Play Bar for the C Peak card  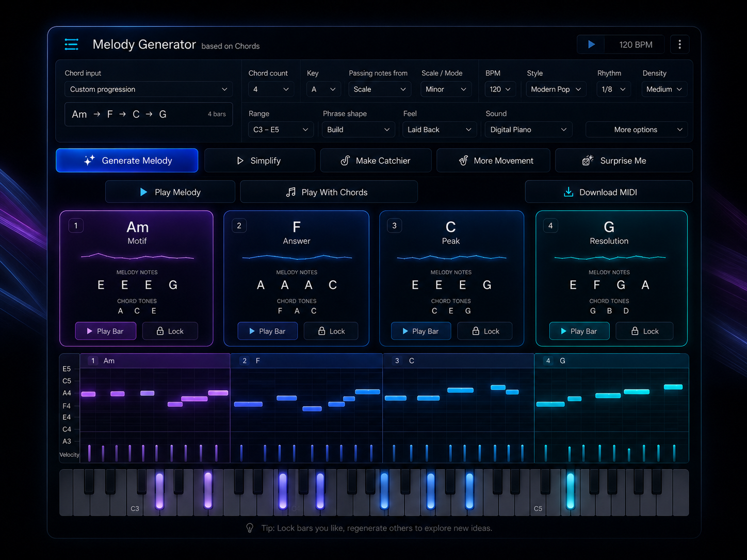420,331
